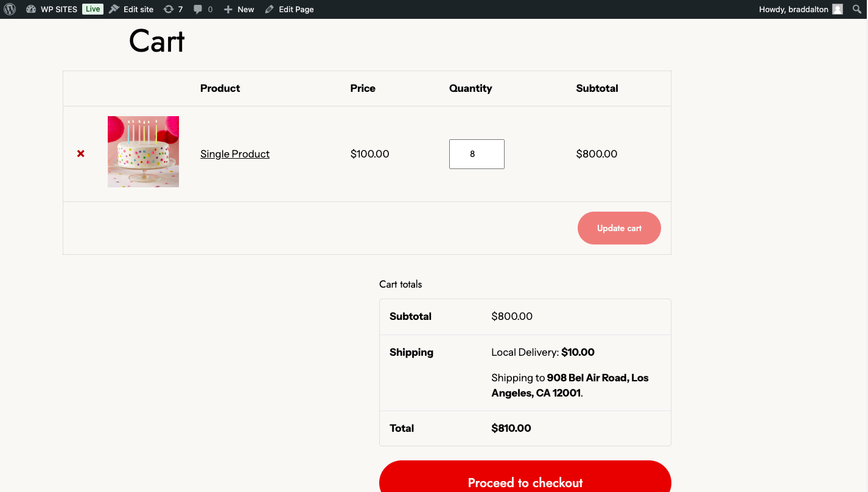Open the Howdy, braddalton account menu
Image resolution: width=868 pixels, height=492 pixels.
[794, 9]
